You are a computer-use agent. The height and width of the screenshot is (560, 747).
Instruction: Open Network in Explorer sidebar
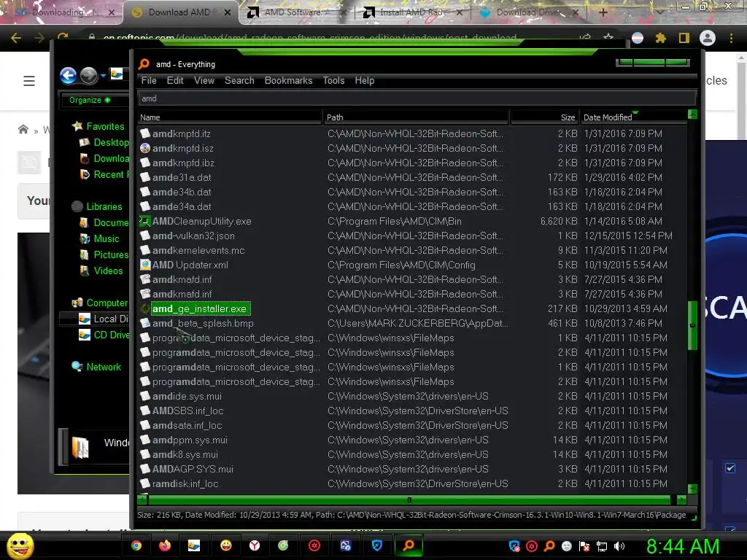click(104, 367)
